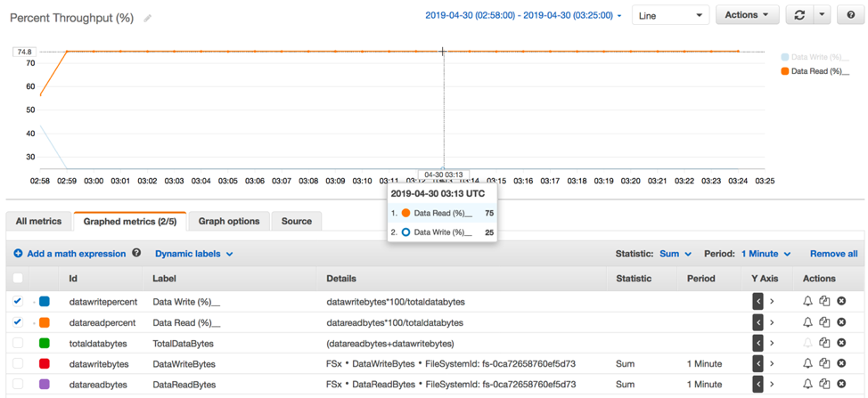Image resolution: width=868 pixels, height=398 pixels.
Task: Uncheck the datawritepercent metric
Action: [18, 301]
